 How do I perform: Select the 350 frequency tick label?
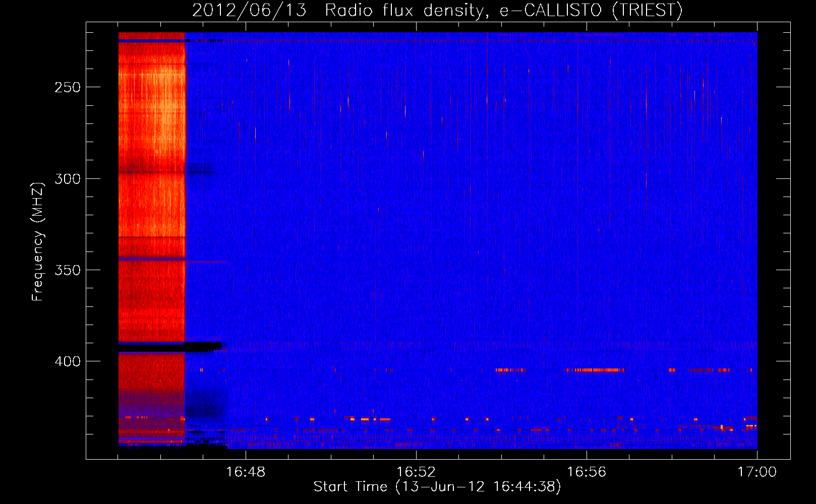coord(68,270)
